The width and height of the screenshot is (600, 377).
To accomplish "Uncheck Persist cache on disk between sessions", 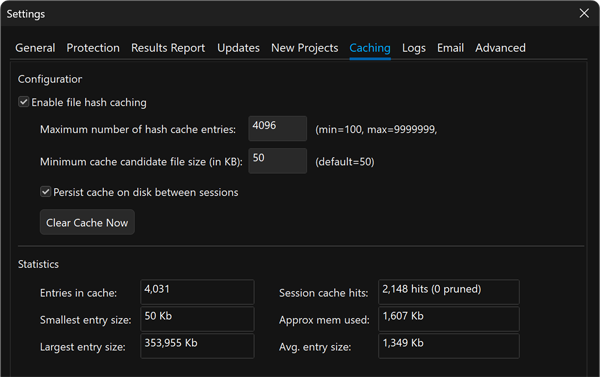I will click(x=46, y=192).
